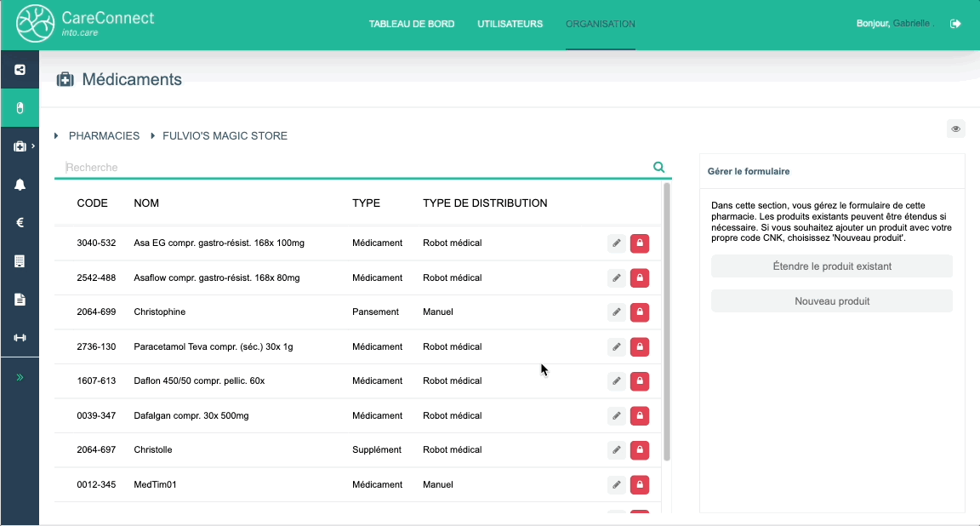Lock the Christolle row
Image resolution: width=980 pixels, height=526 pixels.
point(640,449)
